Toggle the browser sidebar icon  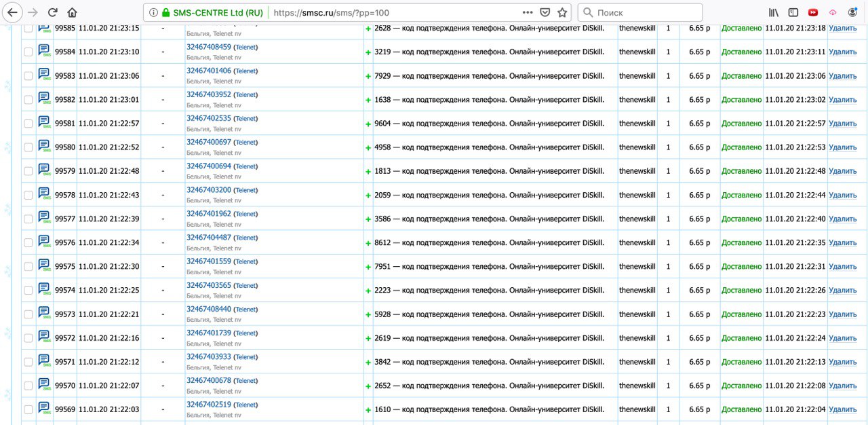pos(793,12)
